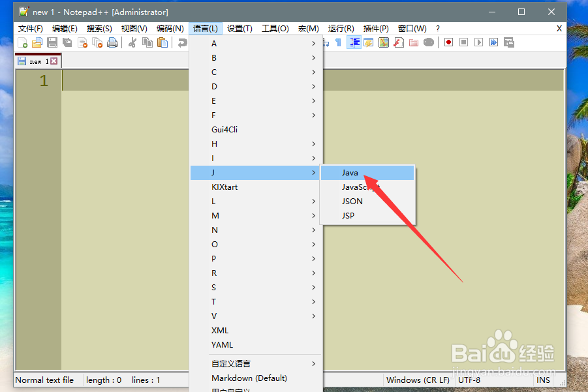Click Save Current Recorded Macro icon
The width and height of the screenshot is (588, 392).
click(509, 43)
